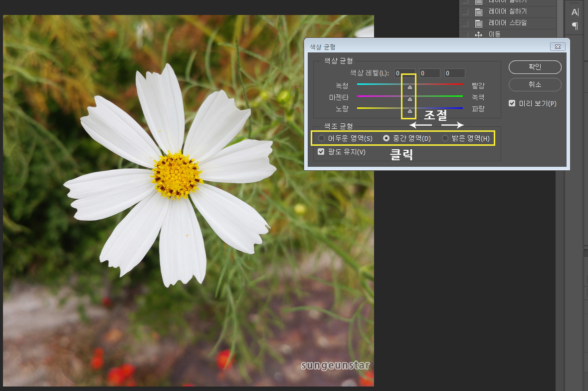The width and height of the screenshot is (588, 391).
Task: Click the 노랑–파랑 slider handle
Action: pos(410,111)
